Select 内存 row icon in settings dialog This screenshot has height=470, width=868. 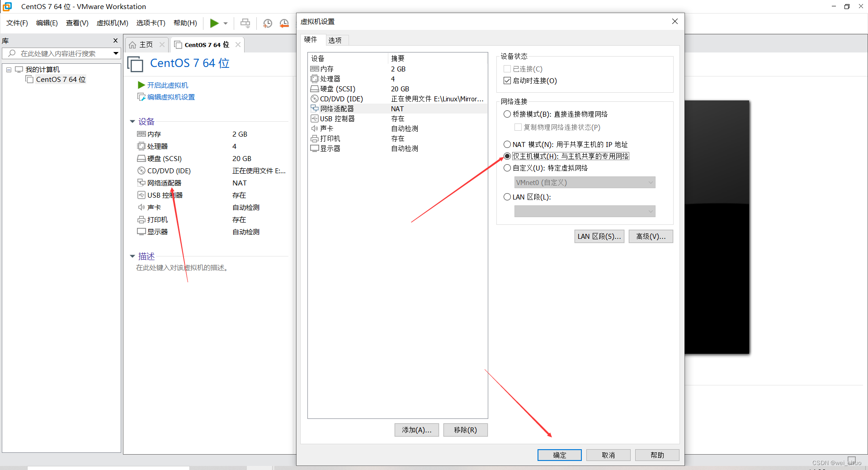point(315,69)
